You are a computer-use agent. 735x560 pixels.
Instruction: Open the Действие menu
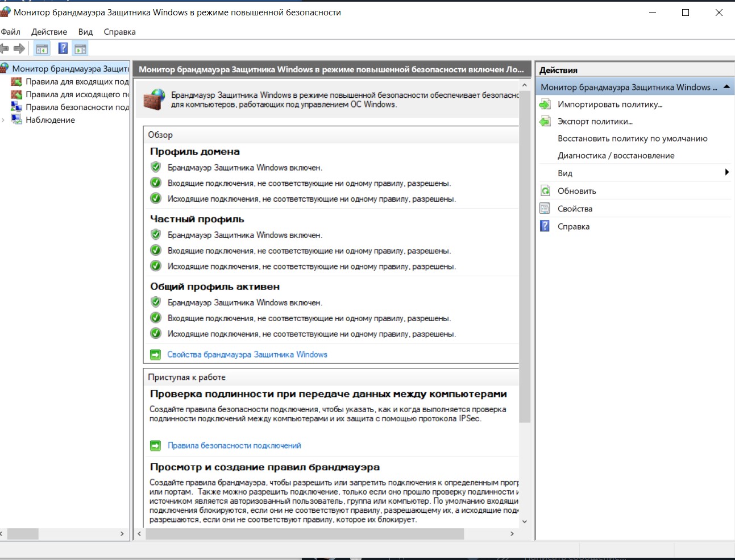[49, 32]
